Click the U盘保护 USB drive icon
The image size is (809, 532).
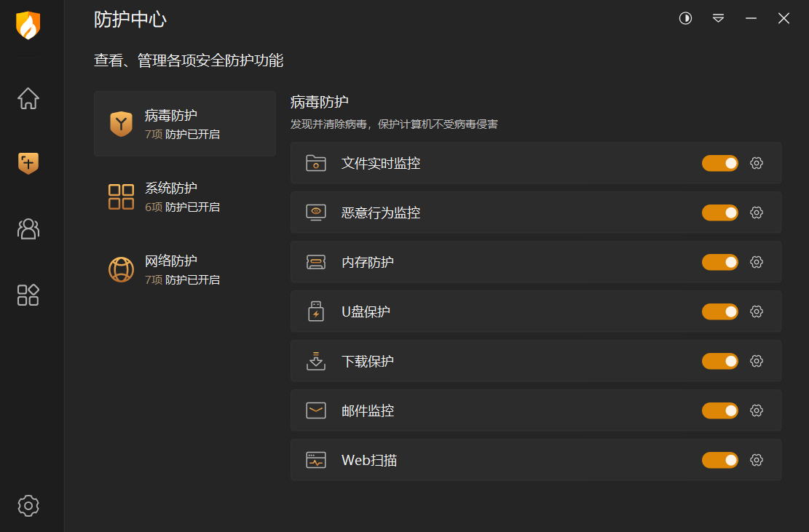point(316,311)
